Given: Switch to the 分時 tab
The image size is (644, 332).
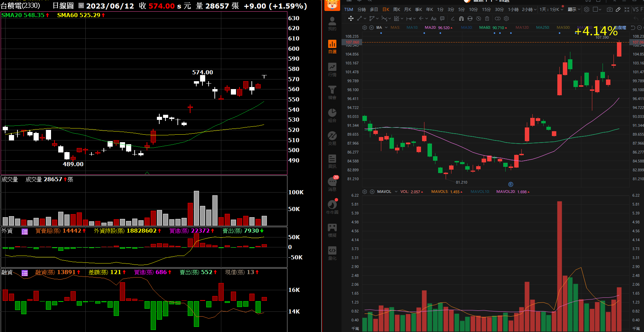Looking at the screenshot, I should coord(362,10).
